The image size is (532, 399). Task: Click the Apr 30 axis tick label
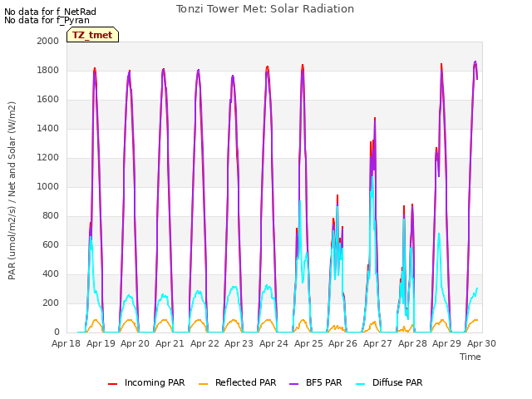click(481, 343)
